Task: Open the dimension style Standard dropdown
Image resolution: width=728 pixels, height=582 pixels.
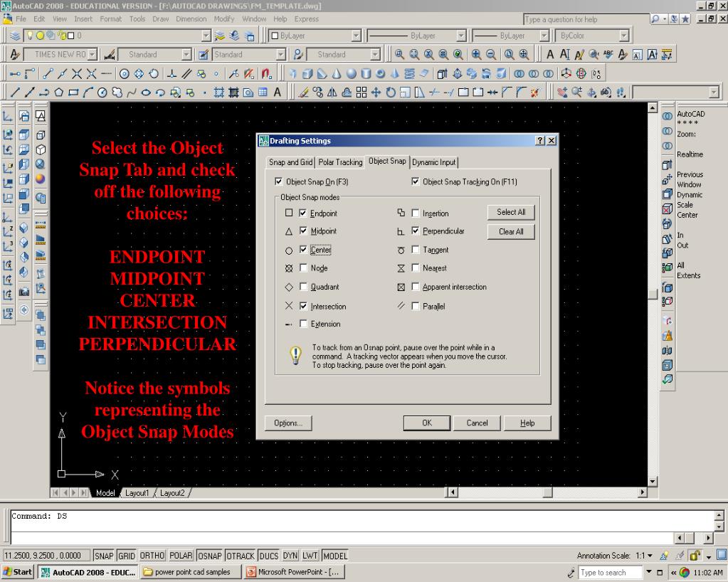Action: (x=186, y=54)
